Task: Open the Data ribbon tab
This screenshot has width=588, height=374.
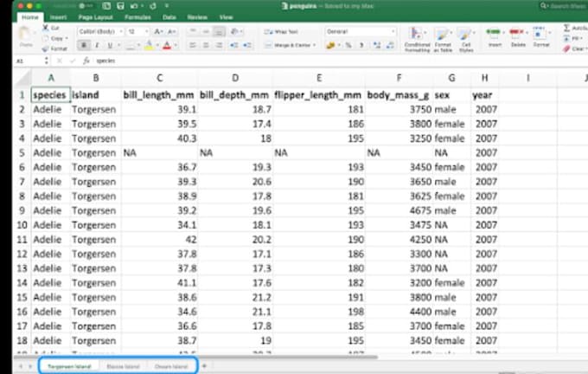Action: (x=169, y=17)
